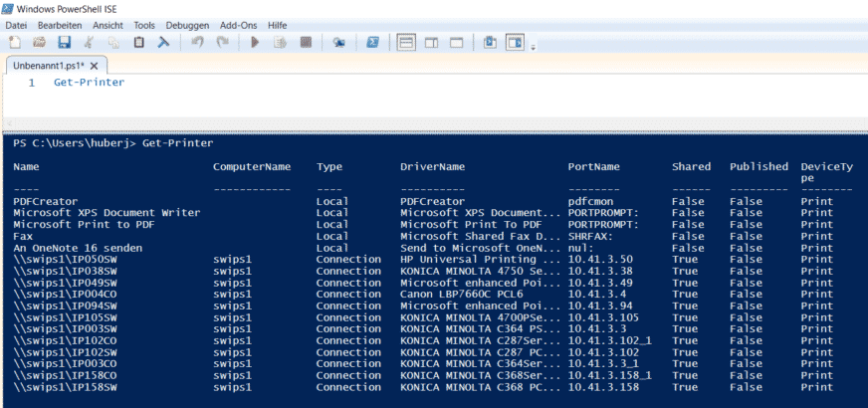Paste using the clipboard toolbar icon
The width and height of the screenshot is (868, 408).
point(139,43)
